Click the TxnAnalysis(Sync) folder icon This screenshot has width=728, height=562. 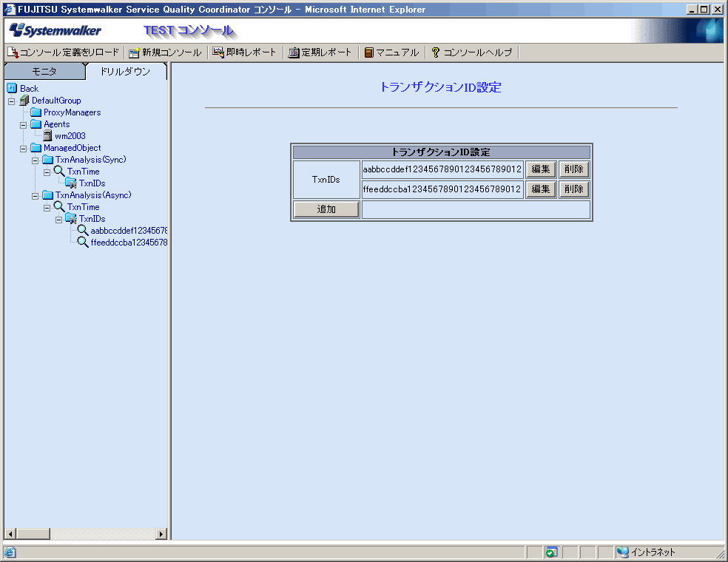pyautogui.click(x=48, y=160)
